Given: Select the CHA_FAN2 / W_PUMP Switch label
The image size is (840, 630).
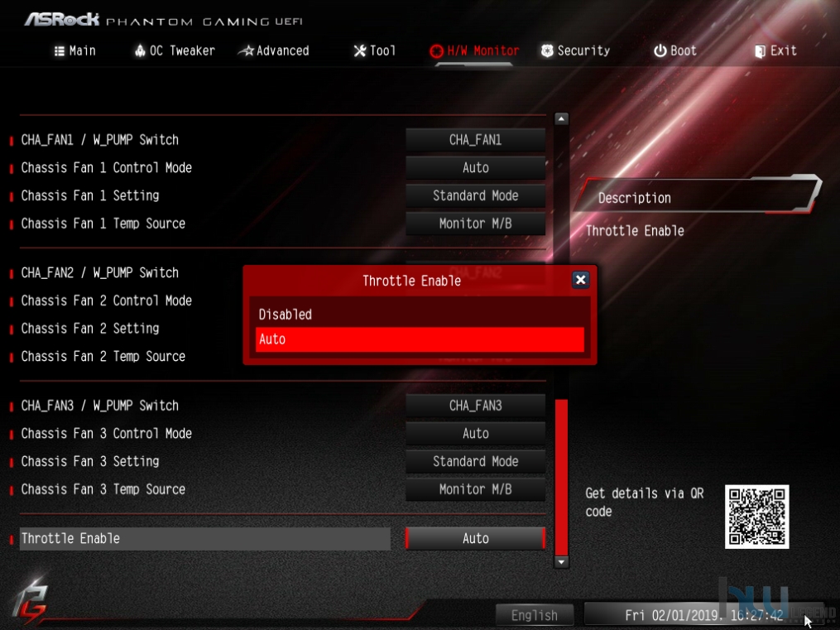Looking at the screenshot, I should (x=99, y=272).
